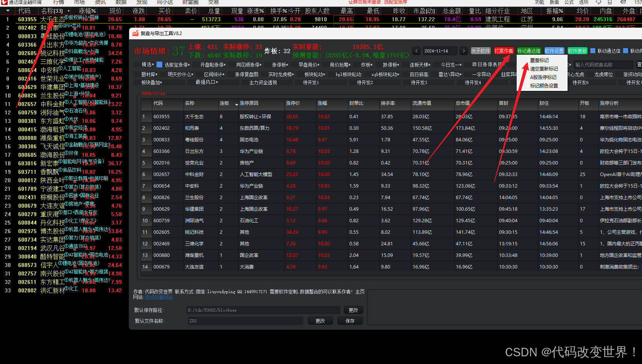
Task: Click 洪汇新材 in the main window list
Action: pos(52,290)
